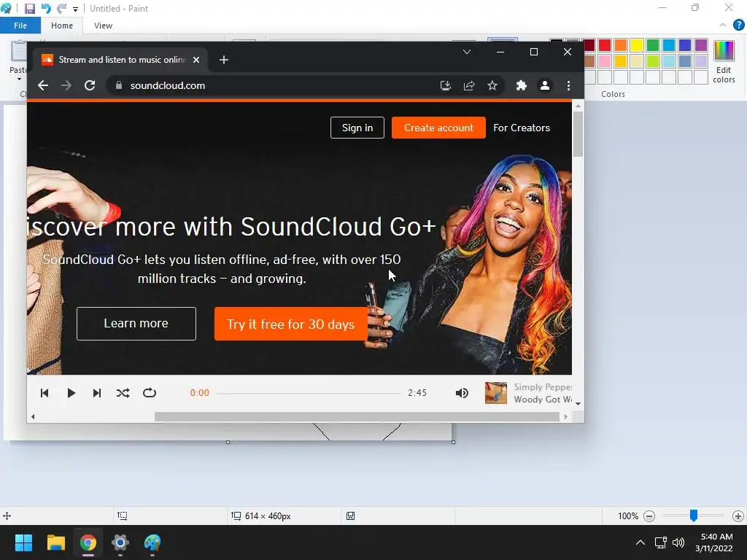747x560 pixels.
Task: Click Paint Save icon
Action: pyautogui.click(x=29, y=9)
